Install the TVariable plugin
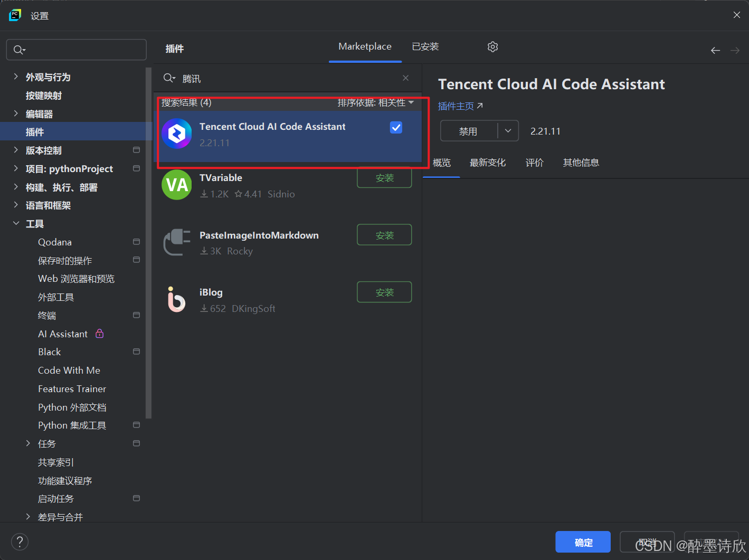Screen dimensions: 749x560 (384, 178)
